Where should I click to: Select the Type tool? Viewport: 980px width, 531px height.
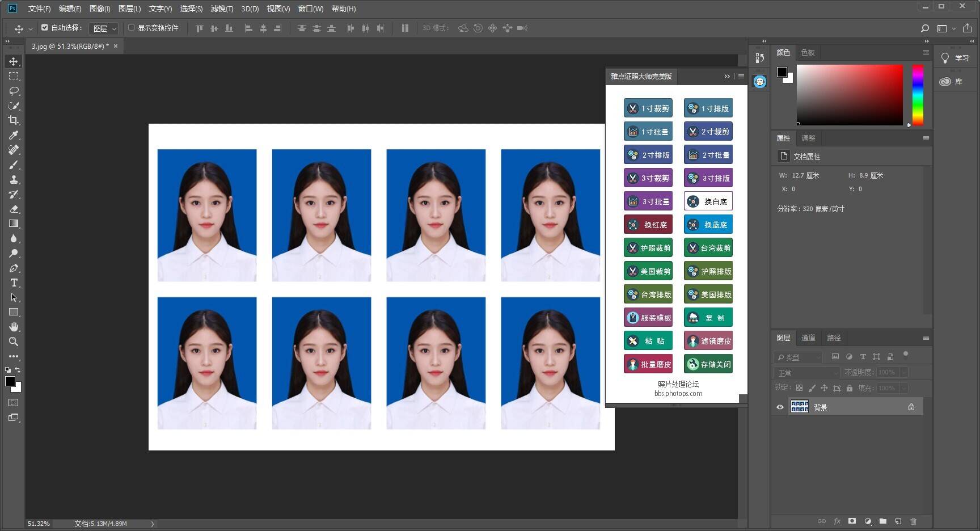14,283
